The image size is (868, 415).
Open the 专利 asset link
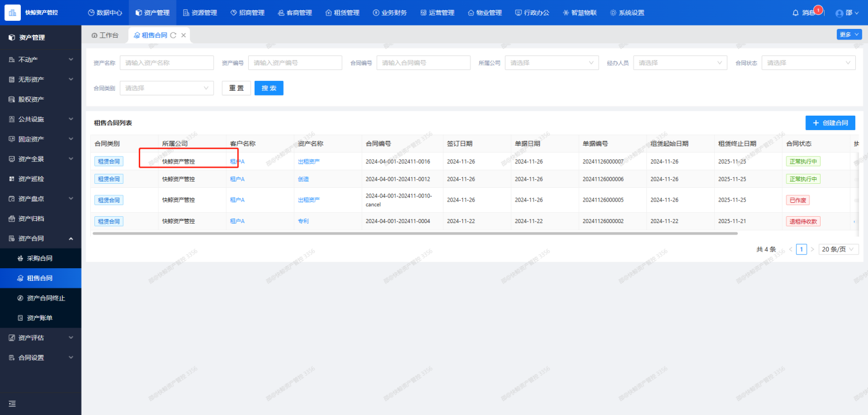tap(303, 221)
